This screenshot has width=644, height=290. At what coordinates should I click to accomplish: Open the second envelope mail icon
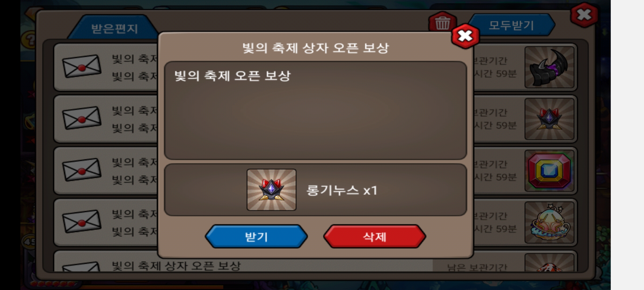[x=82, y=118]
